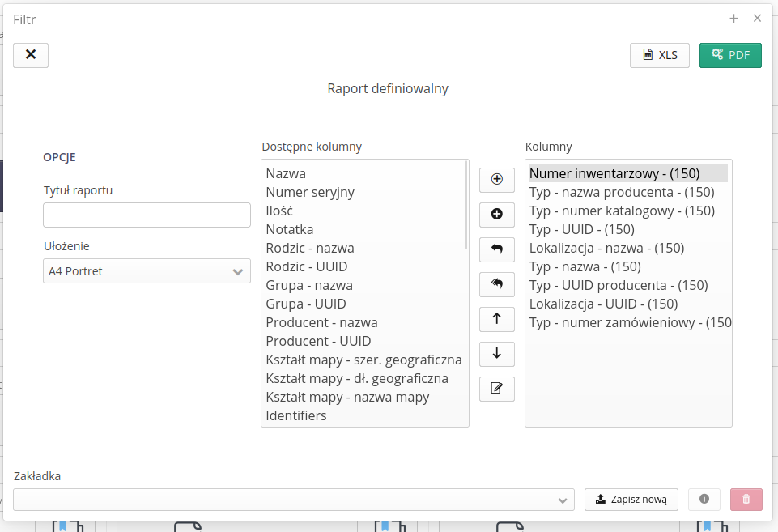Screen dimensions: 778x532
Task: Move selected column down with arrow
Action: (497, 354)
